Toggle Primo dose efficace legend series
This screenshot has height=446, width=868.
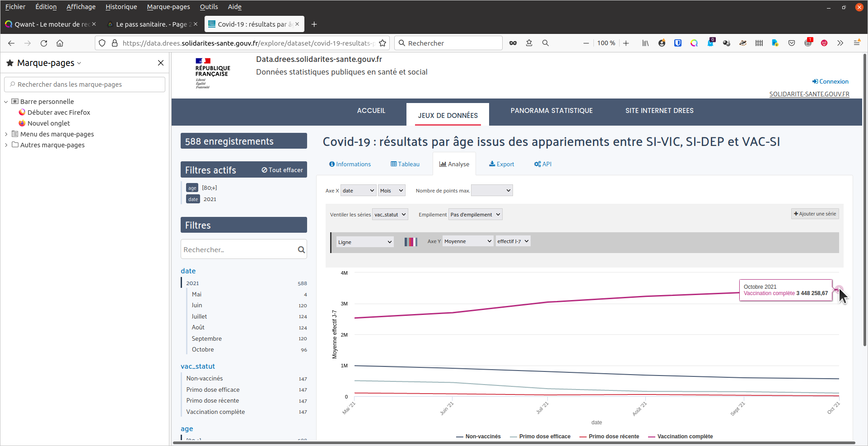pyautogui.click(x=540, y=437)
